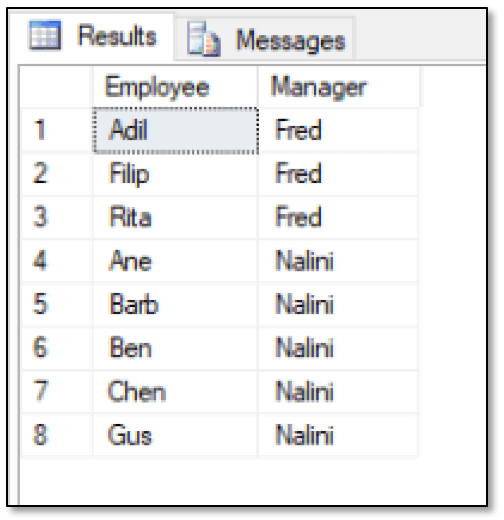The image size is (504, 520).
Task: Select the Rita cell
Action: (175, 218)
